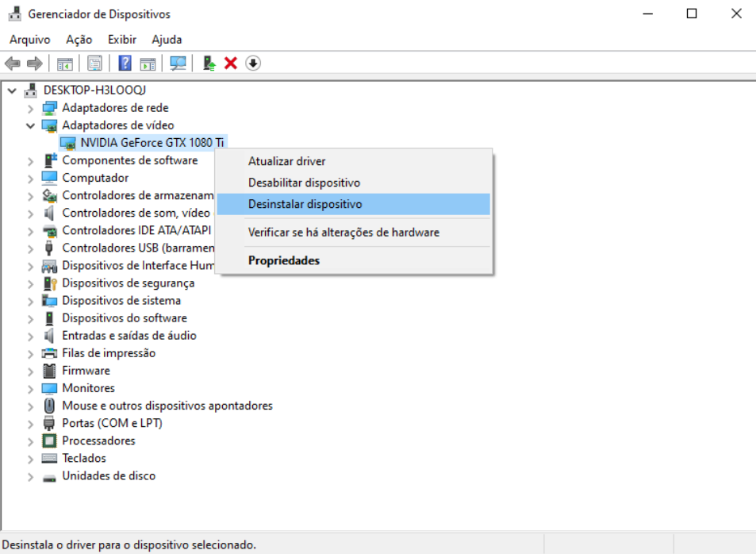Expand the Unidades de disco category
Viewport: 756px width, 554px height.
coord(29,475)
